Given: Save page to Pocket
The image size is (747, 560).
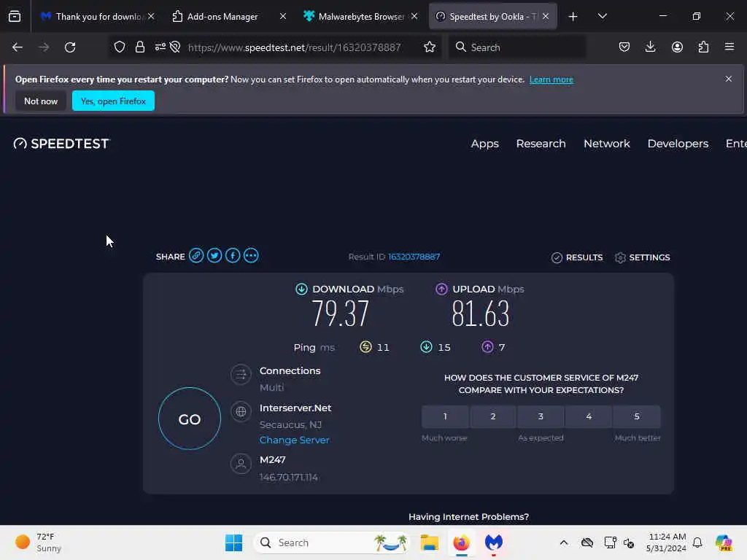Looking at the screenshot, I should pos(624,47).
